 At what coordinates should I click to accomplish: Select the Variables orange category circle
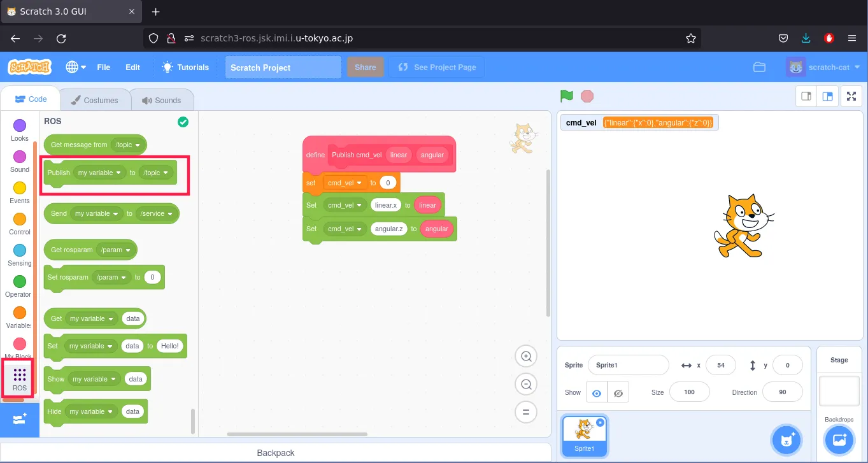click(20, 313)
